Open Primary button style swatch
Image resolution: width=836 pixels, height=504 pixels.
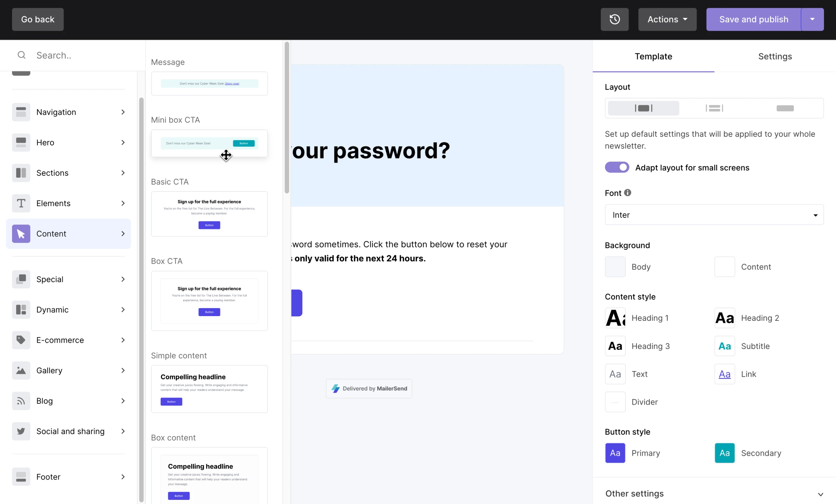pyautogui.click(x=615, y=453)
